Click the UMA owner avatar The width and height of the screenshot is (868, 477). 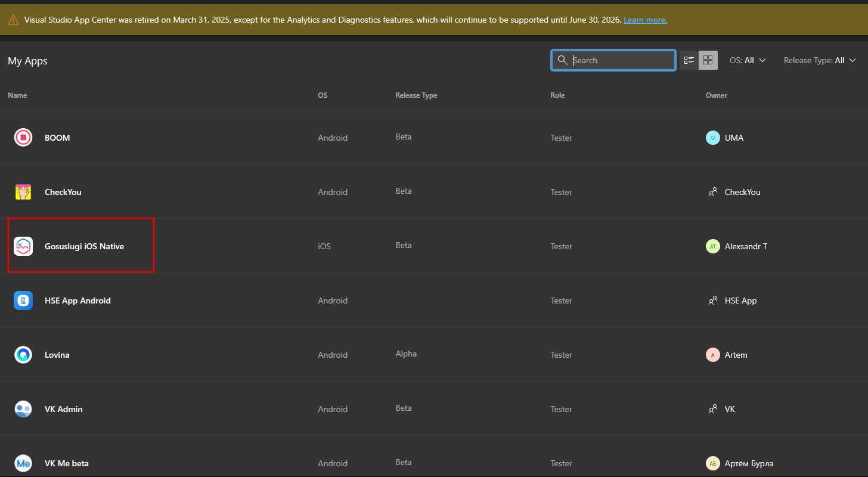[712, 138]
